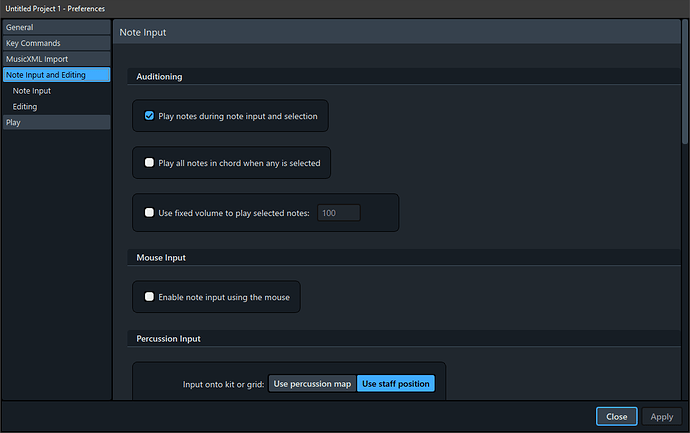
Task: Open the Play preferences page
Action: [55, 122]
